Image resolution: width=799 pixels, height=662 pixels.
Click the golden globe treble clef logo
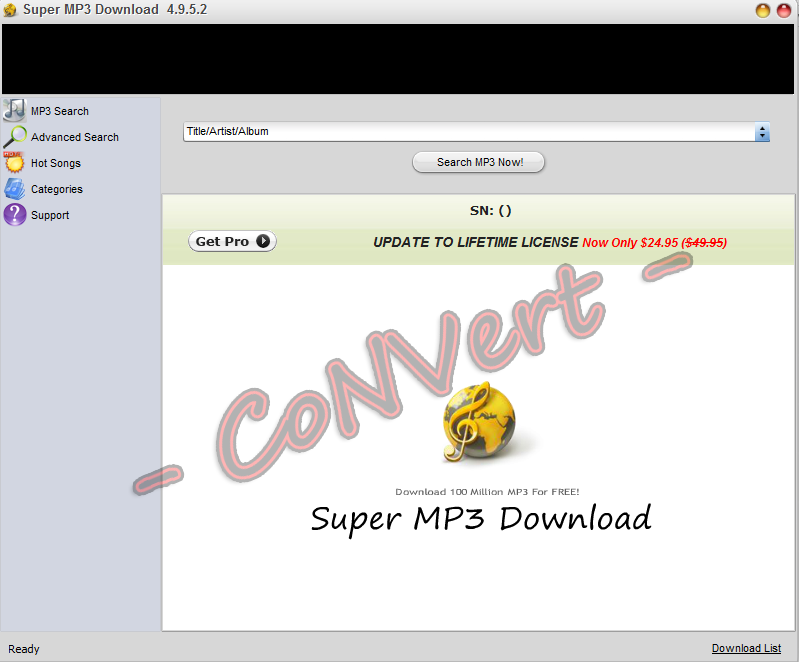pyautogui.click(x=479, y=422)
